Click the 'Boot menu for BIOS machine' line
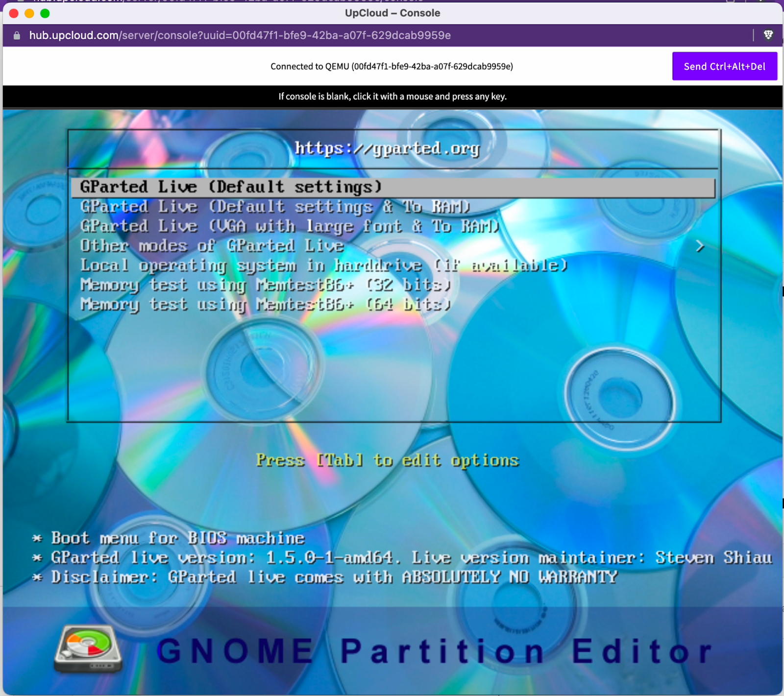This screenshot has height=696, width=784. point(168,538)
